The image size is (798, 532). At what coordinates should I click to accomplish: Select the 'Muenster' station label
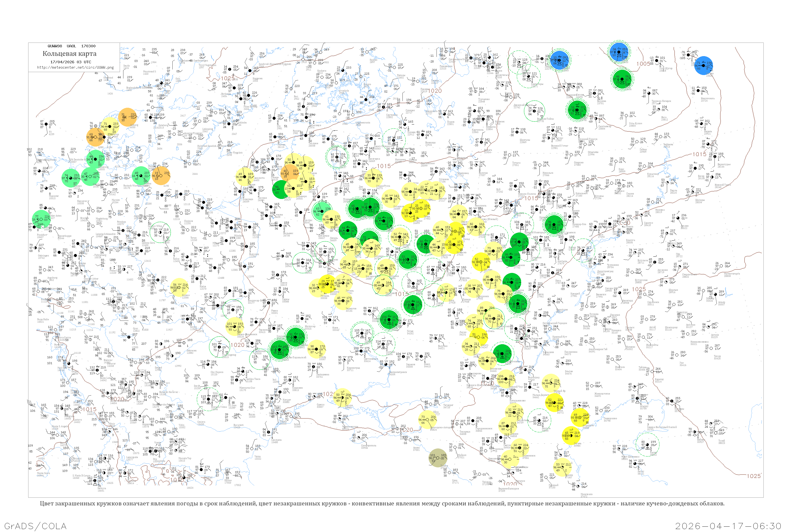tap(54, 196)
